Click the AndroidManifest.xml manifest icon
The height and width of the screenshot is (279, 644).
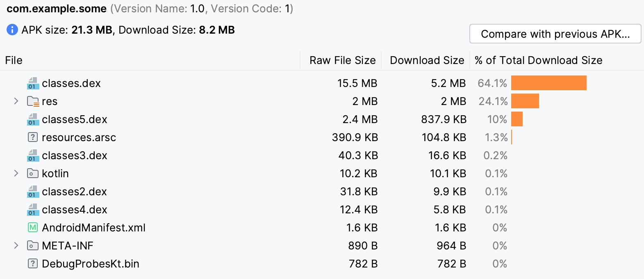point(33,228)
